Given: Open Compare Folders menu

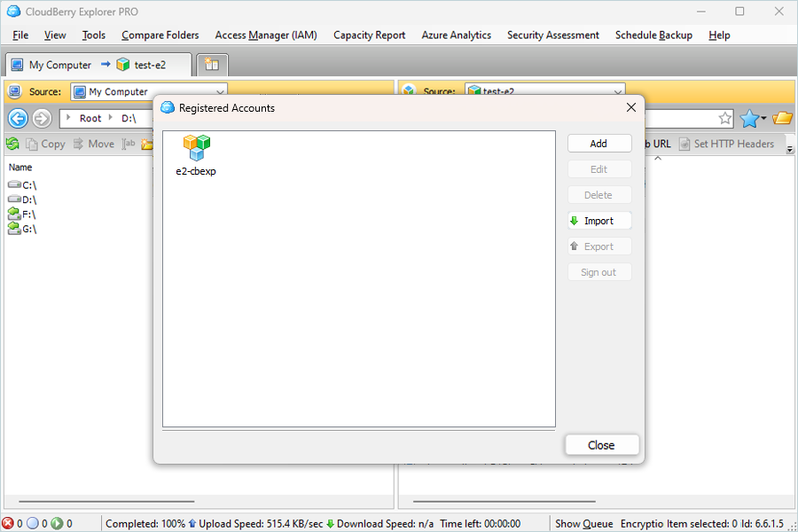Looking at the screenshot, I should tap(160, 35).
